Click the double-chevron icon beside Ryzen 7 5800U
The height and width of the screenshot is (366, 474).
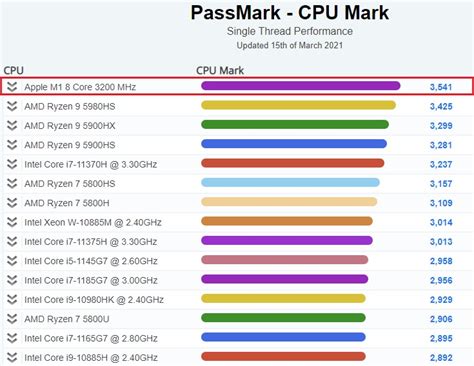[x=12, y=319]
